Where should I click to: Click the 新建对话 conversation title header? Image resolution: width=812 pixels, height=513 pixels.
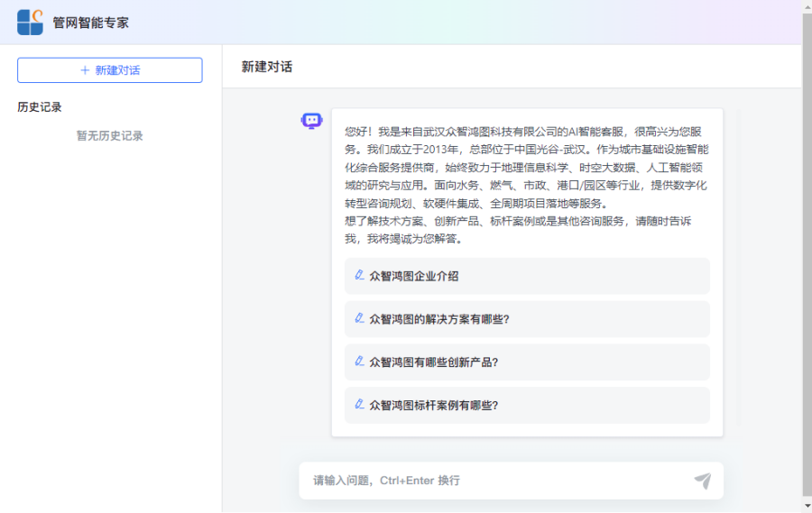pyautogui.click(x=267, y=67)
